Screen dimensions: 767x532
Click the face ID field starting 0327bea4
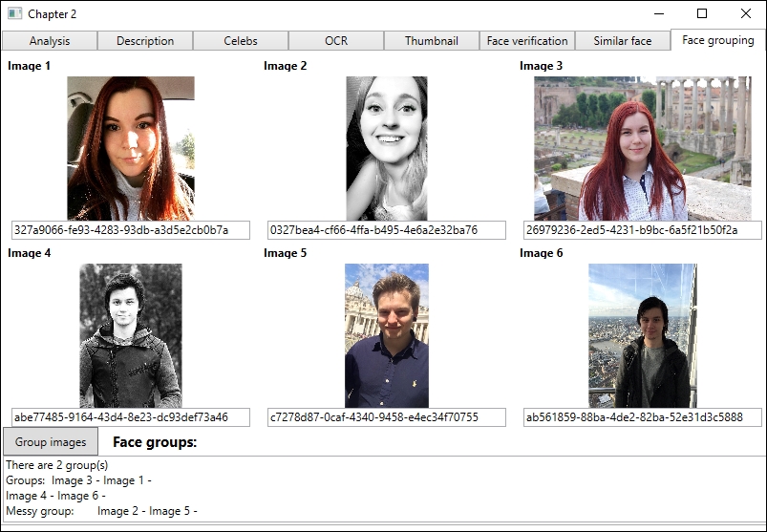[x=387, y=230]
